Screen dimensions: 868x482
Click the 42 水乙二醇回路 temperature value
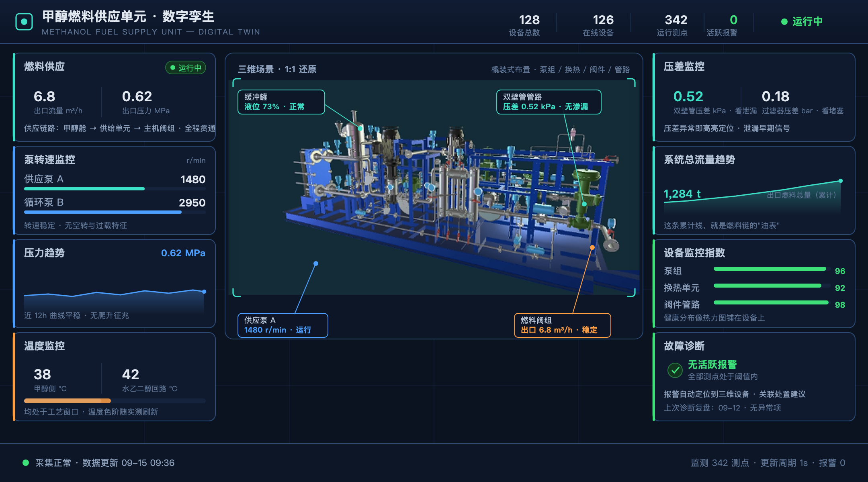(131, 374)
